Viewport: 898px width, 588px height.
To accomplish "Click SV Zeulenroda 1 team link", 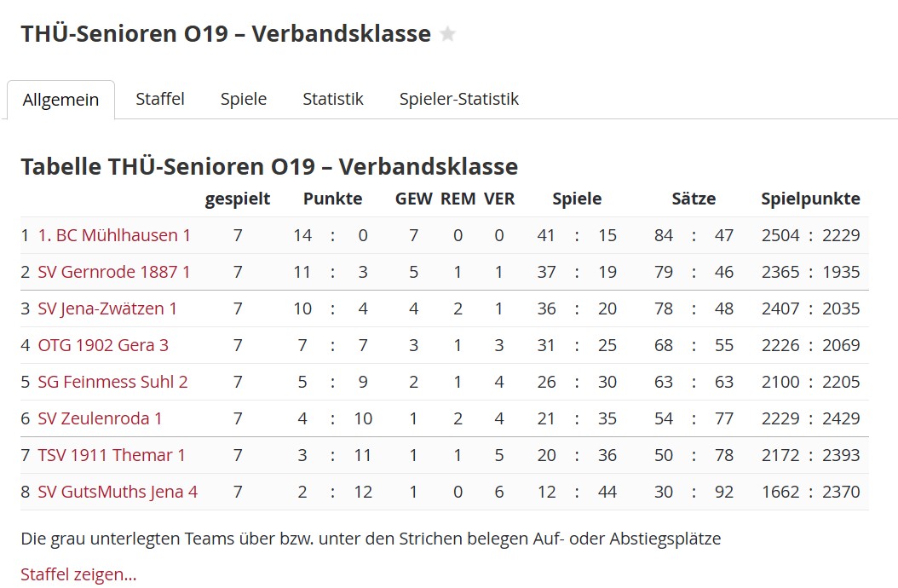I will [x=100, y=418].
